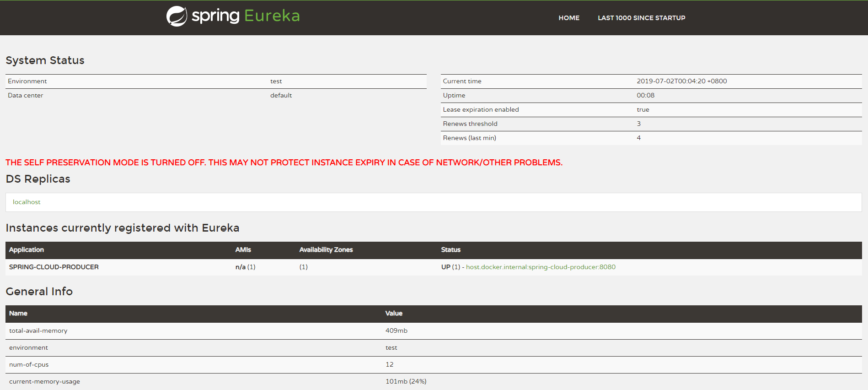Select the 101mb (24%) usage value
The width and height of the screenshot is (868, 390).
coord(406,381)
